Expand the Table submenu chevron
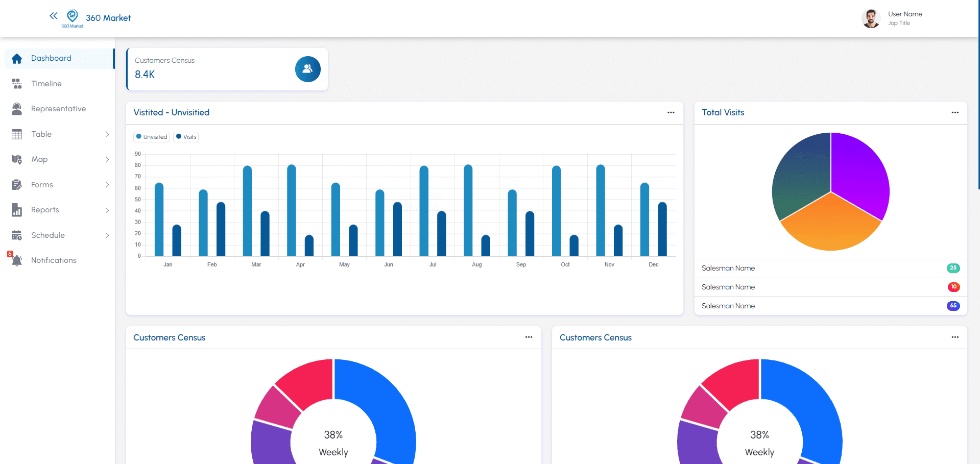The image size is (980, 464). coord(107,134)
